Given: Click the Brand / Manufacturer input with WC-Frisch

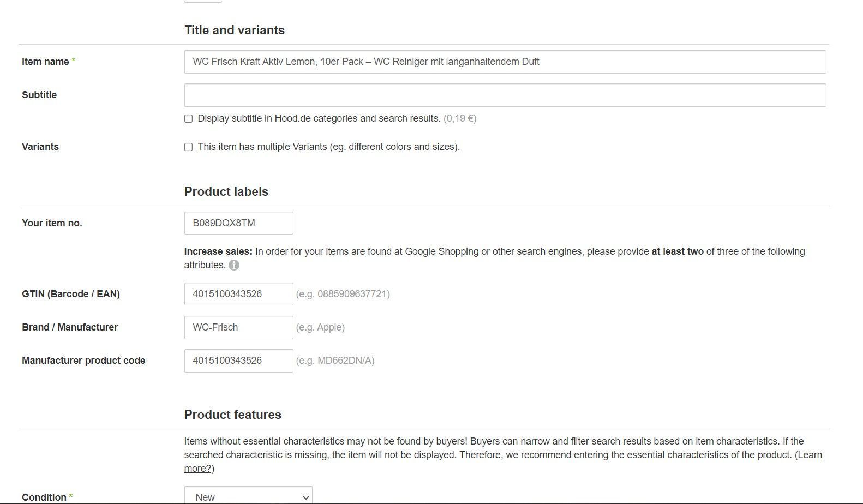Looking at the screenshot, I should [238, 327].
